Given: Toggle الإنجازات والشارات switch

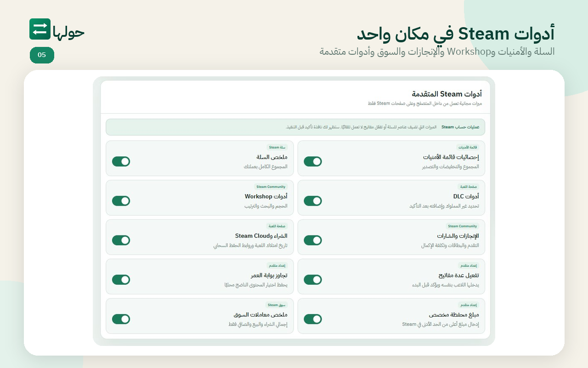Looking at the screenshot, I should click(x=313, y=240).
